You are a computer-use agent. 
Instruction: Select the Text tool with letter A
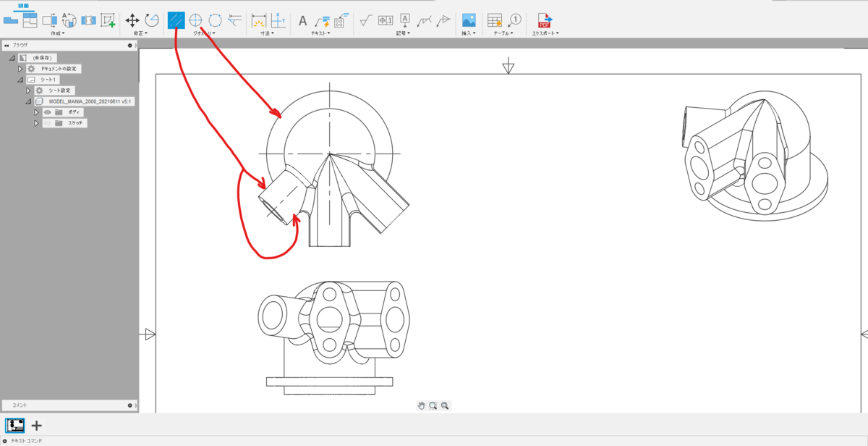point(303,20)
